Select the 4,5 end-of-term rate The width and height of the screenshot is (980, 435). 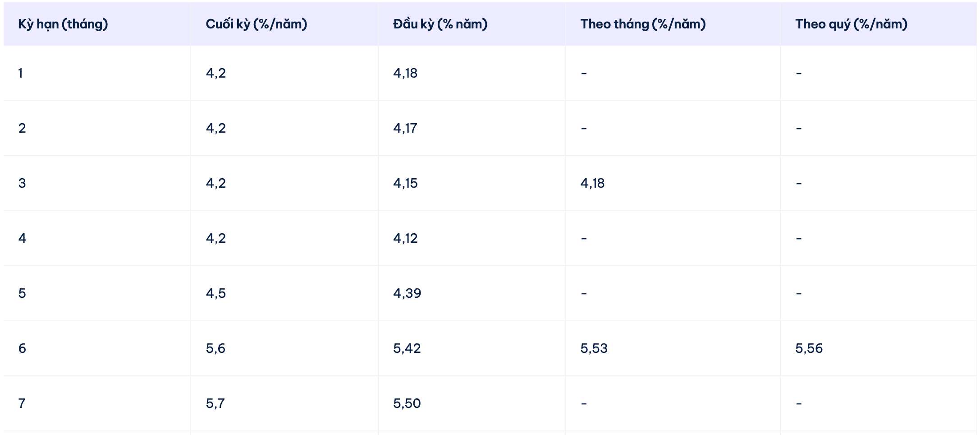pos(216,293)
